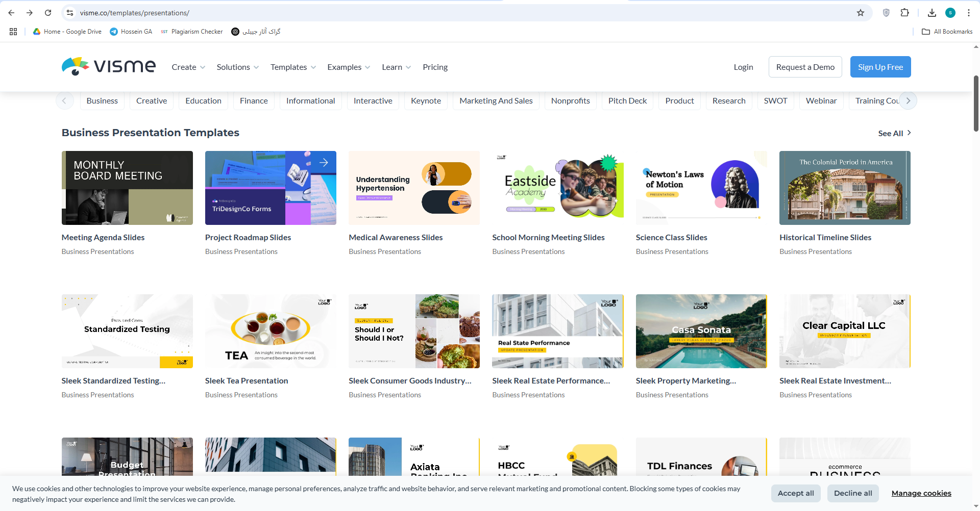Reload the page with refresh icon
The height and width of the screenshot is (511, 980).
48,13
